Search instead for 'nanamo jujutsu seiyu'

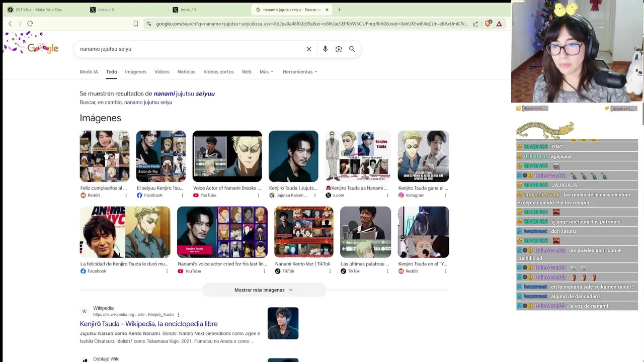[x=148, y=102]
